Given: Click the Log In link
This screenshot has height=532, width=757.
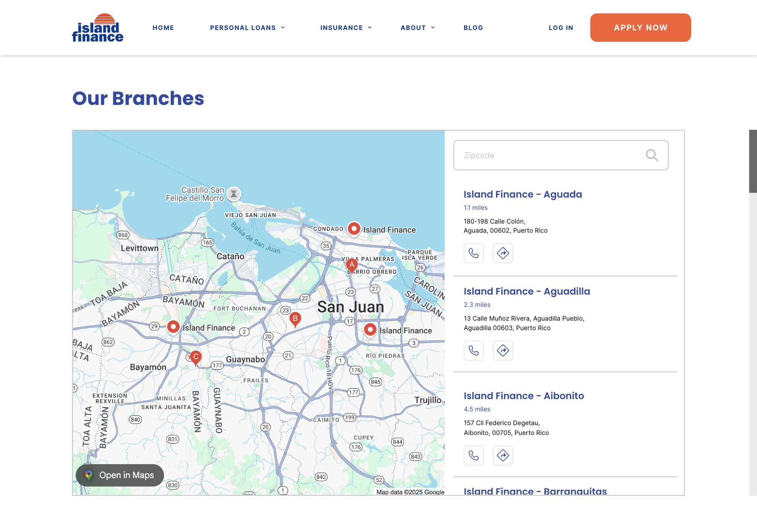Looking at the screenshot, I should (561, 28).
